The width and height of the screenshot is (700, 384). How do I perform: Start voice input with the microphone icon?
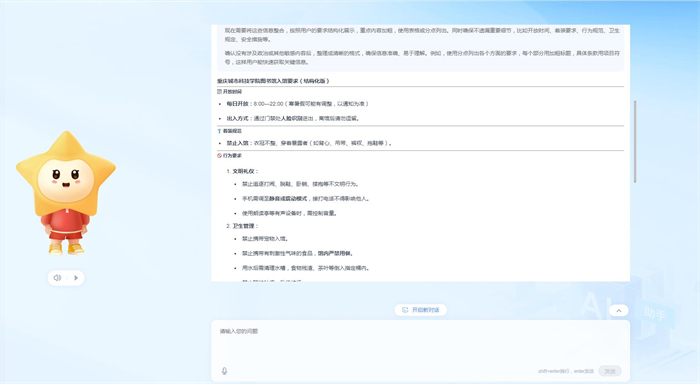225,371
